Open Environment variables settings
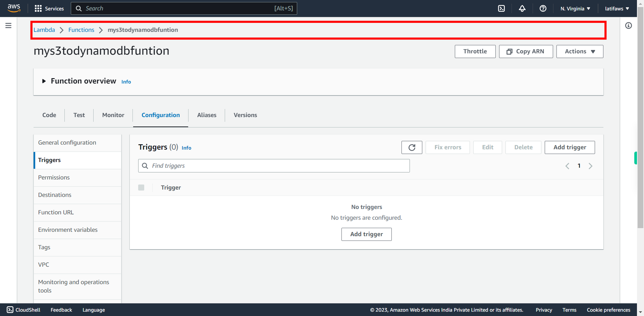The height and width of the screenshot is (316, 644). pyautogui.click(x=77, y=230)
